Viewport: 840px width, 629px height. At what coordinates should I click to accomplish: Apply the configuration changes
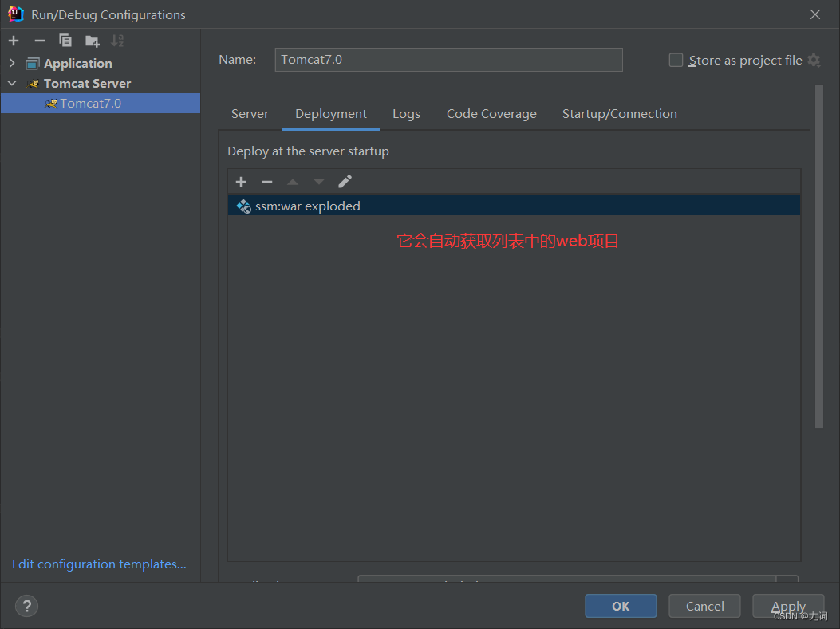788,606
